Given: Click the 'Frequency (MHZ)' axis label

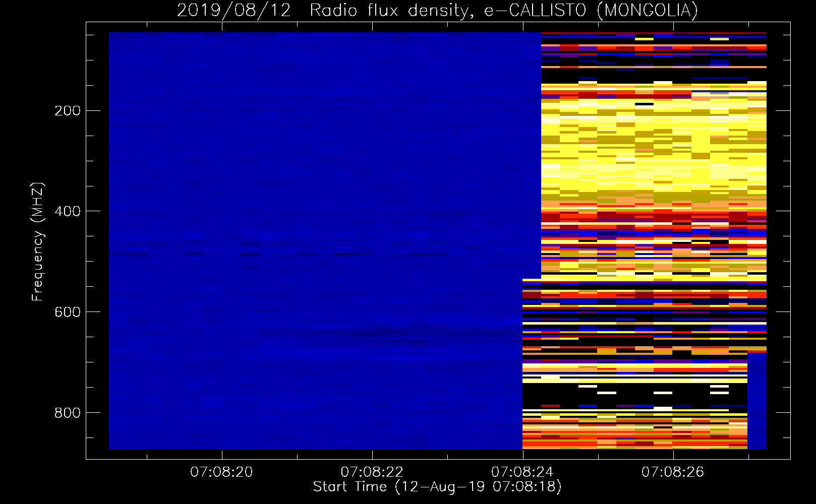Looking at the screenshot, I should (37, 241).
